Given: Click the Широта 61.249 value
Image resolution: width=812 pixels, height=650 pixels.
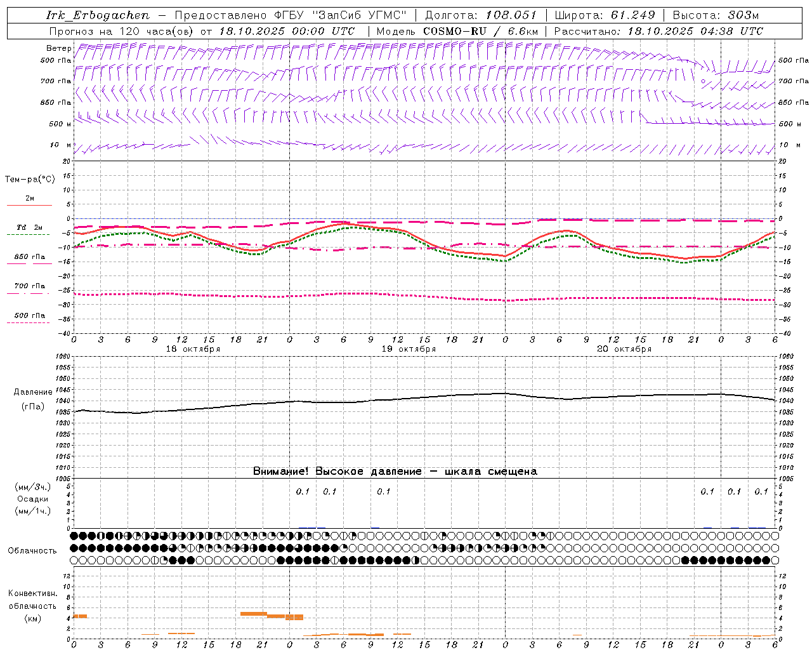Looking at the screenshot, I should [x=632, y=15].
